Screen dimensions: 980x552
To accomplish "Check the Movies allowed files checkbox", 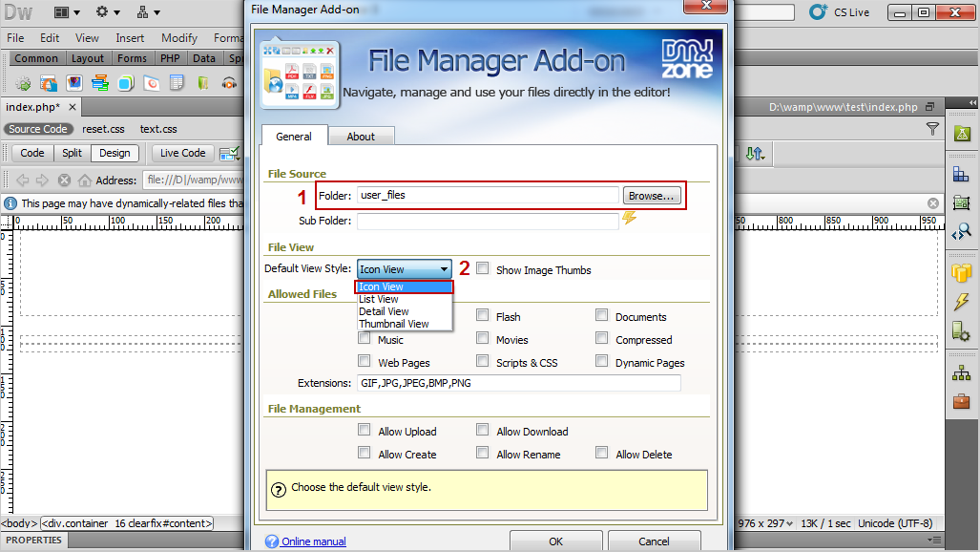I will tap(483, 338).
